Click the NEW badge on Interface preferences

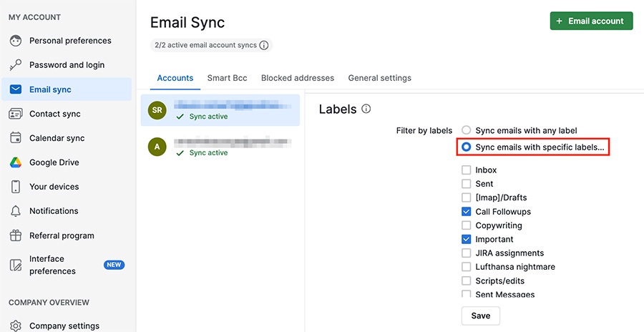[114, 265]
